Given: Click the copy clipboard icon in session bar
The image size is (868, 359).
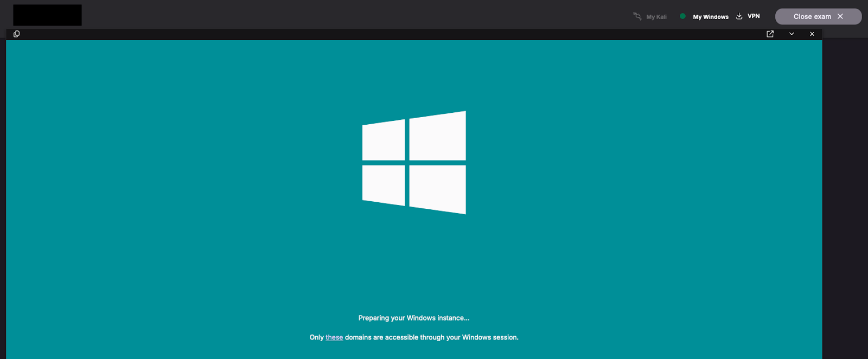Looking at the screenshot, I should point(16,34).
